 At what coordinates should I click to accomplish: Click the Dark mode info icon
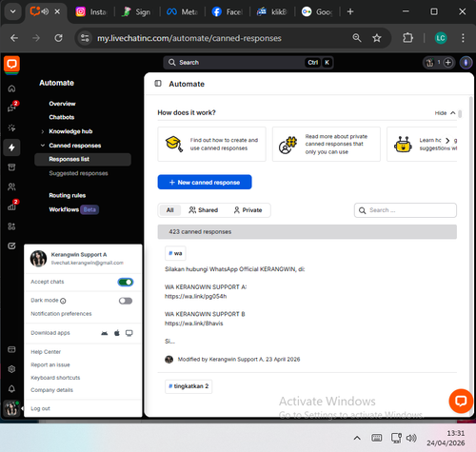(63, 301)
